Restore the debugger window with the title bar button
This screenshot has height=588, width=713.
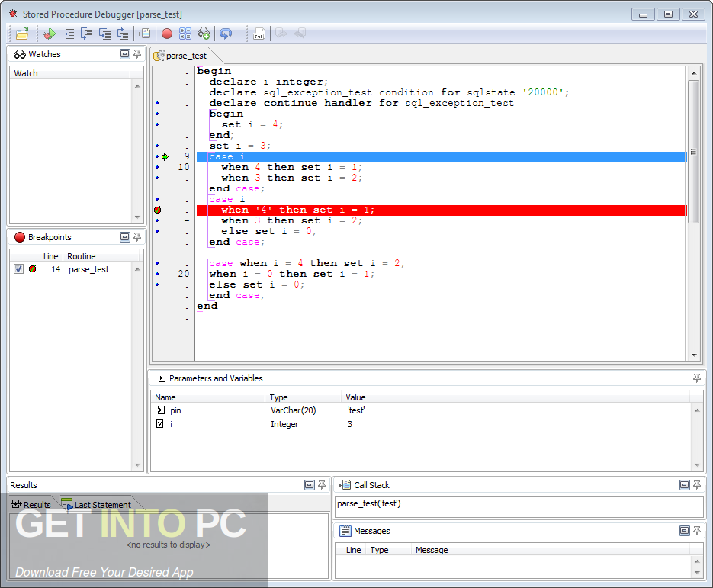[669, 14]
